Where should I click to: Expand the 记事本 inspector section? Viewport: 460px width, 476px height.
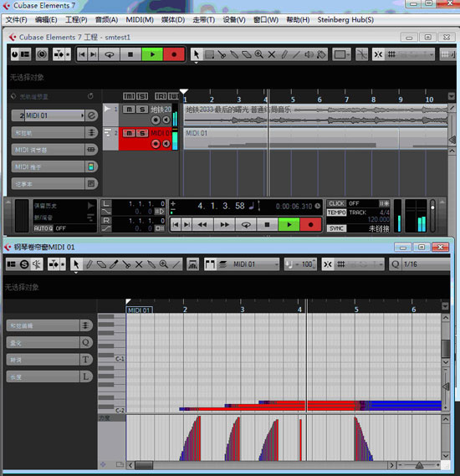(x=54, y=184)
